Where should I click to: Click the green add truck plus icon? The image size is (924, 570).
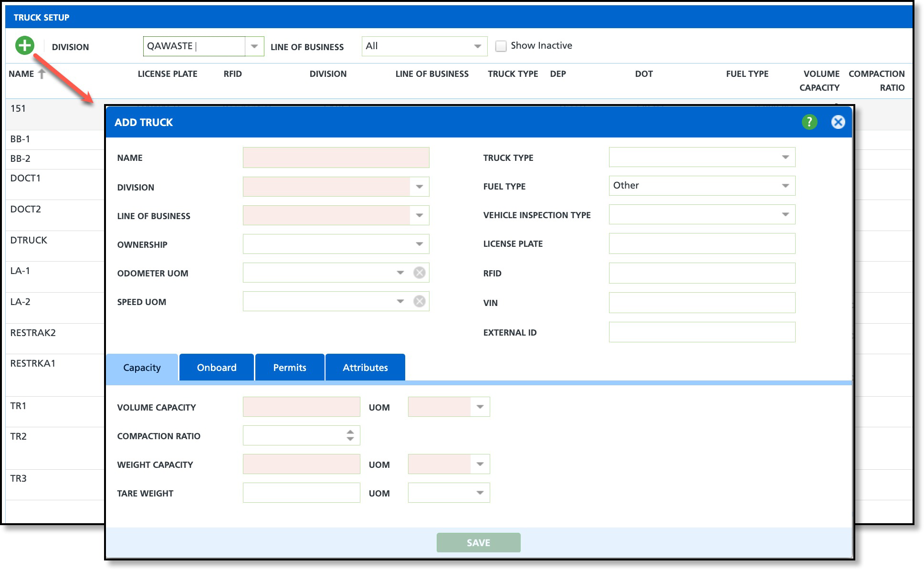point(24,46)
